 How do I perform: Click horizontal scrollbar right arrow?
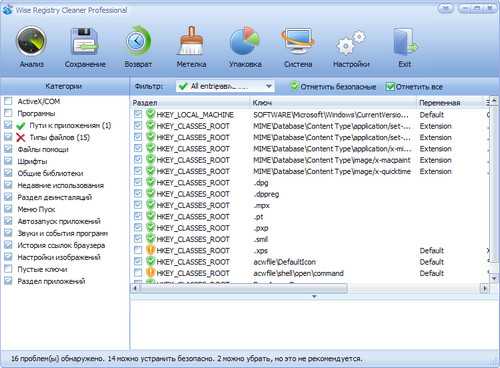(484, 288)
